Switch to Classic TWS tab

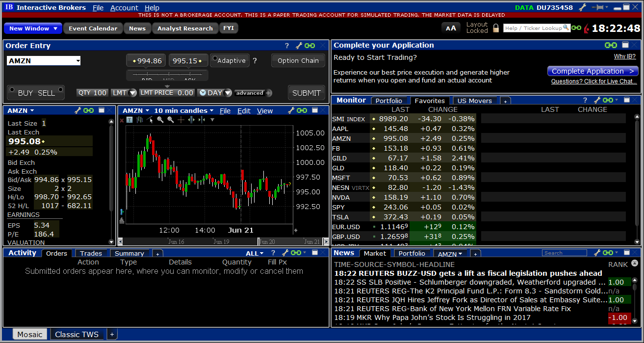coord(77,335)
